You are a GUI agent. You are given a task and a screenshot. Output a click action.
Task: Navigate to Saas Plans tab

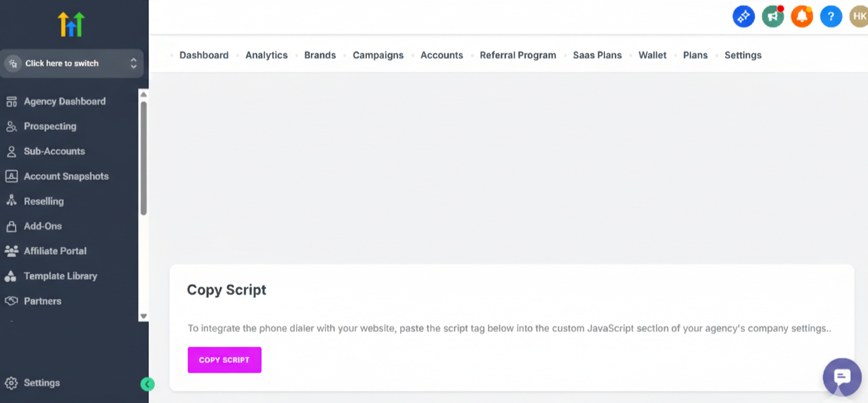(x=597, y=55)
